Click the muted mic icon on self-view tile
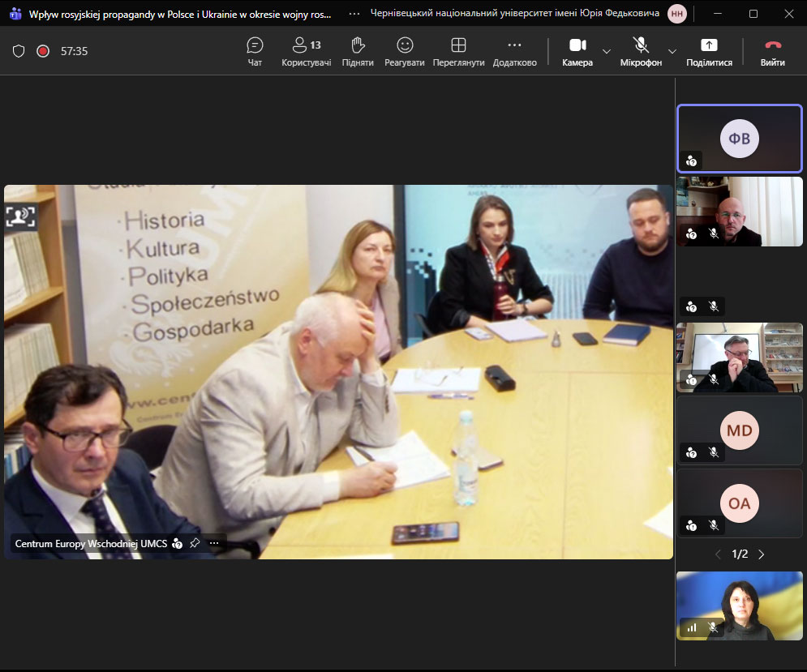 click(x=714, y=627)
